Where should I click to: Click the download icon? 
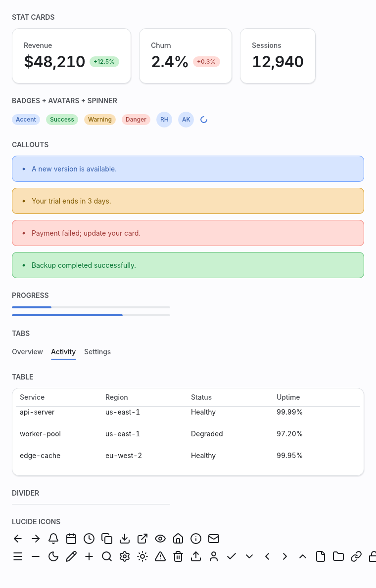tap(125, 539)
